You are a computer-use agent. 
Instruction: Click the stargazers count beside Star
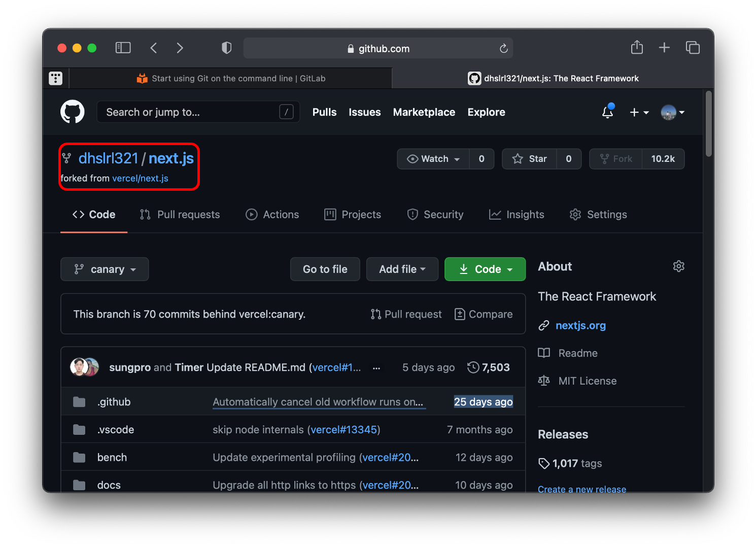pyautogui.click(x=569, y=159)
